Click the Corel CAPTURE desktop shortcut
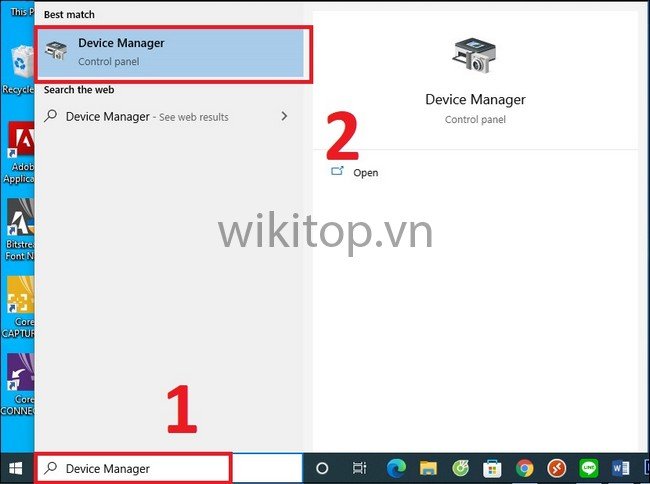 point(18,300)
